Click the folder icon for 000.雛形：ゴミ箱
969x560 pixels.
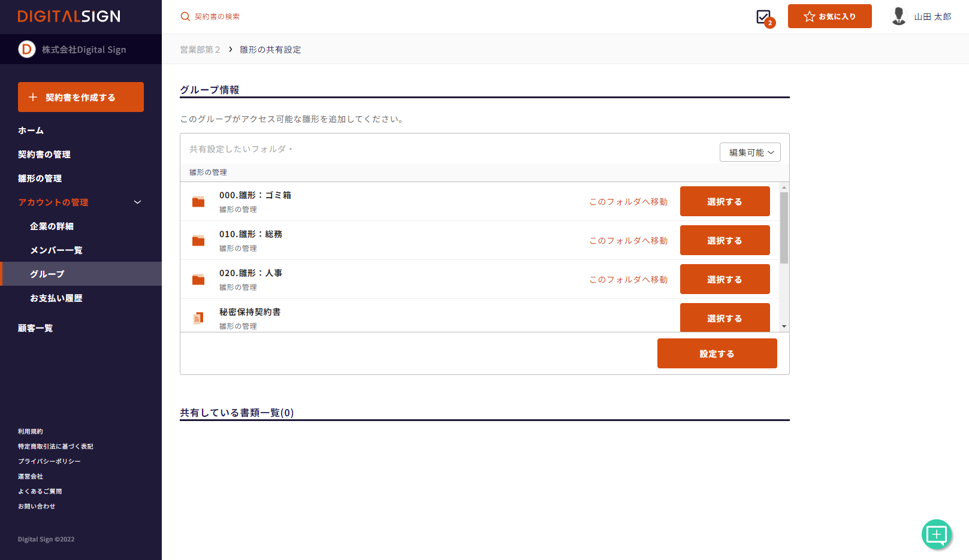[x=198, y=202]
